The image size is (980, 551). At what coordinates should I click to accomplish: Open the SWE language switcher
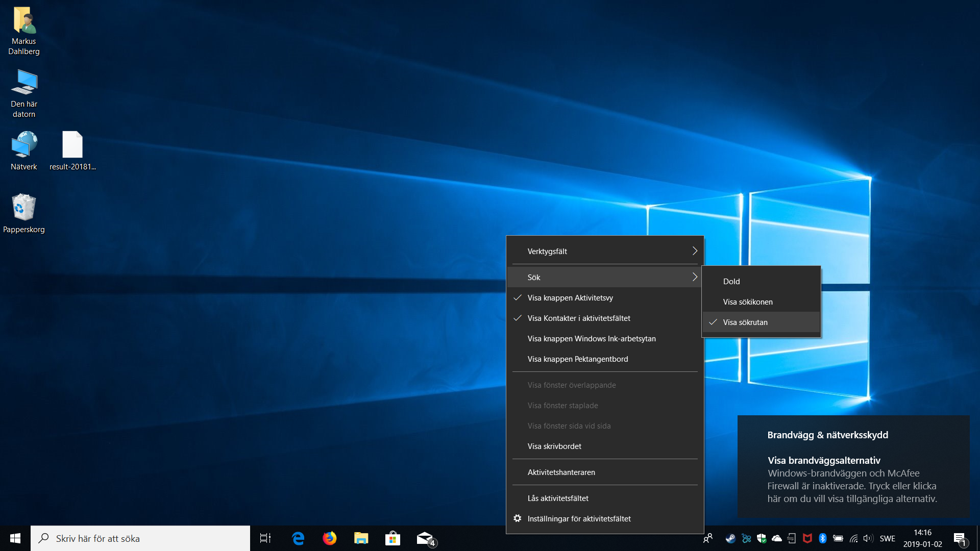(x=888, y=538)
